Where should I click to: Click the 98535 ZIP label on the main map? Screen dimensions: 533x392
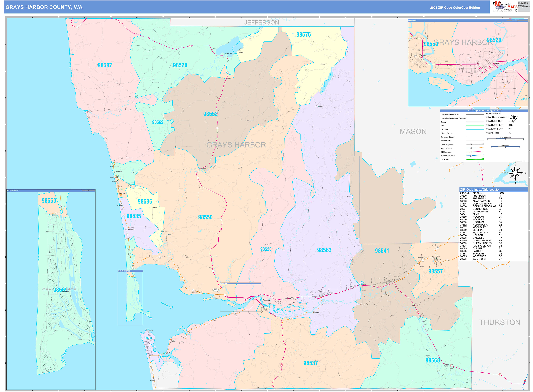pos(134,216)
